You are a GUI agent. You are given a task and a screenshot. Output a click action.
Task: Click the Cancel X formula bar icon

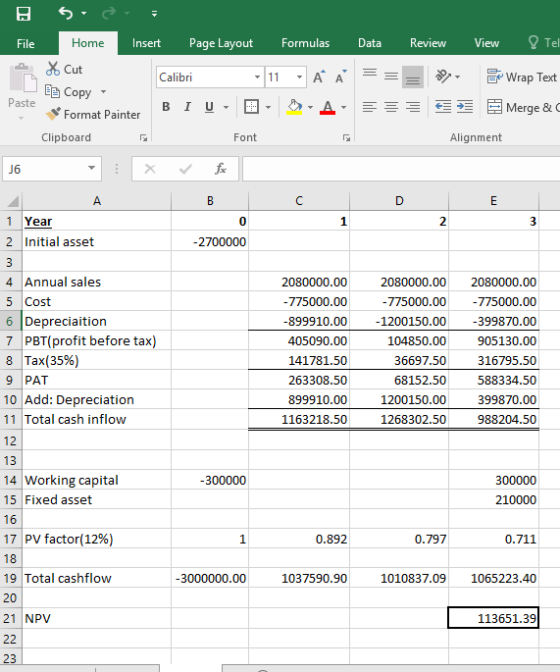150,169
